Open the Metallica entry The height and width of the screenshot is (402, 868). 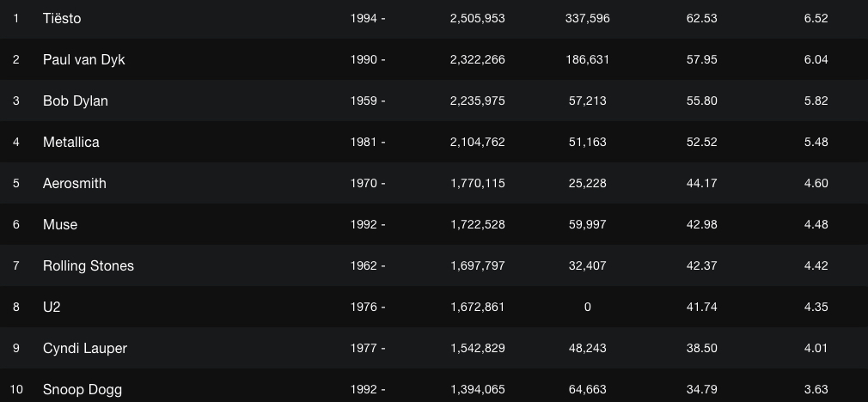click(70, 142)
